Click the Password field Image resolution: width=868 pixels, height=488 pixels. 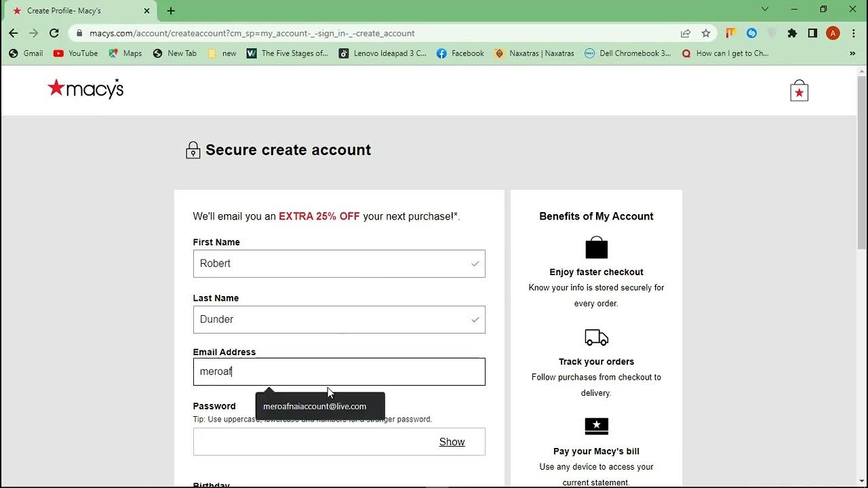(339, 442)
